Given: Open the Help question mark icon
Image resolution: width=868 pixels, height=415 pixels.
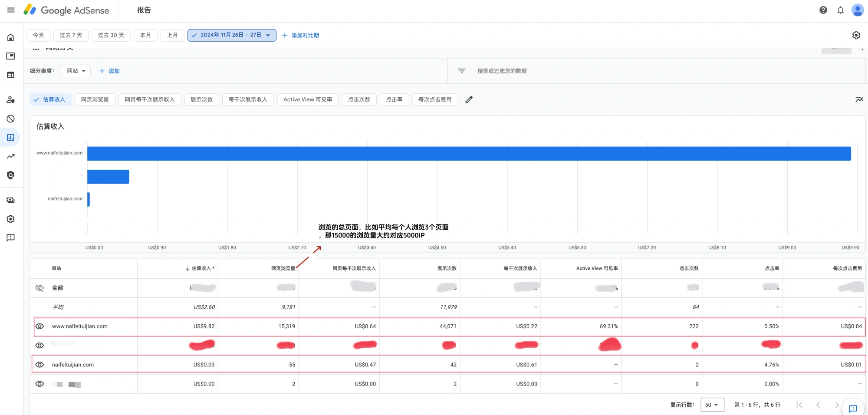Looking at the screenshot, I should (823, 10).
